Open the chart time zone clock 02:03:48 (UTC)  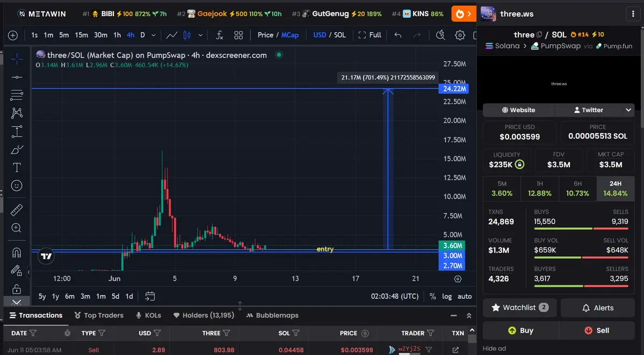pyautogui.click(x=395, y=296)
